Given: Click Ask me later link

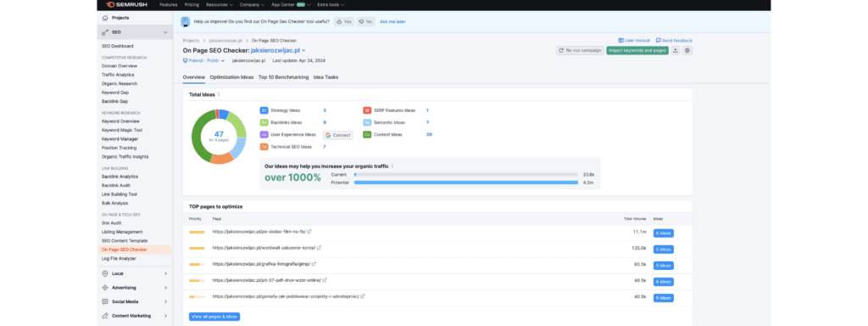Looking at the screenshot, I should pyautogui.click(x=392, y=21).
